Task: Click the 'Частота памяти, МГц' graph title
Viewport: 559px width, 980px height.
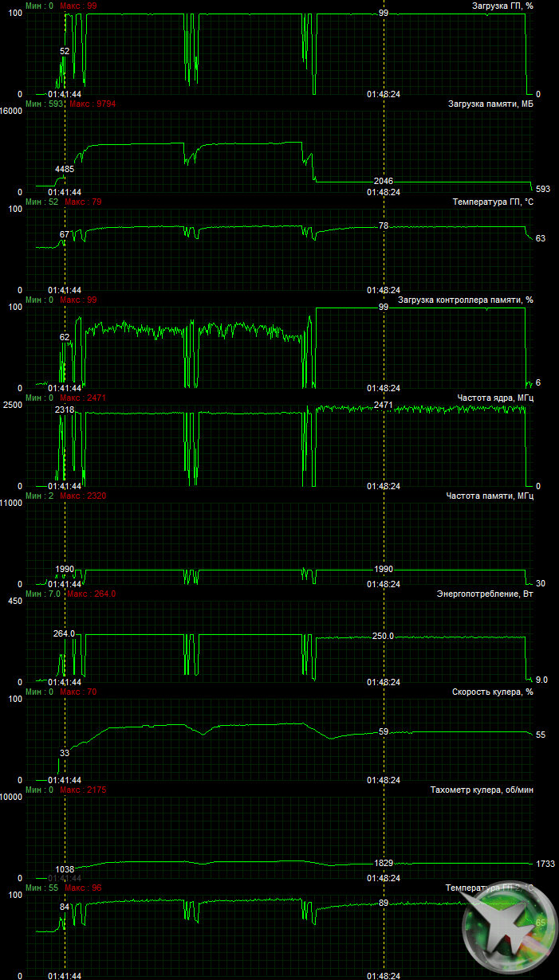Action: pos(490,496)
